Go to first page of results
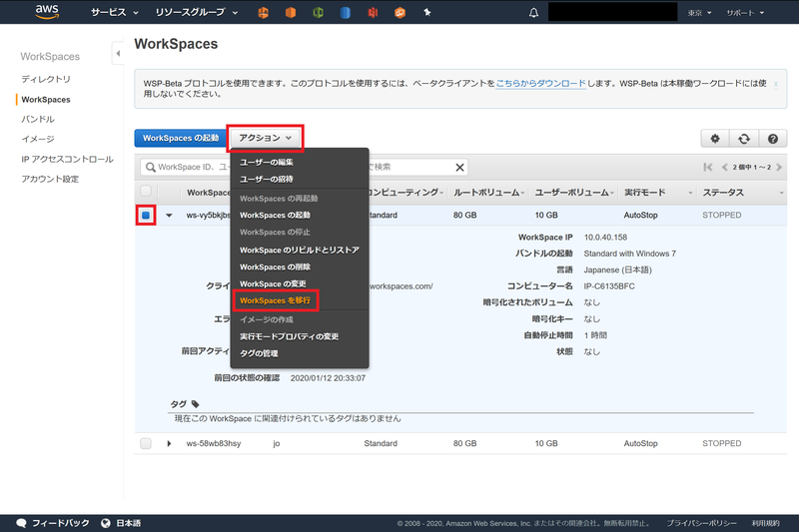799x532 pixels. (x=708, y=167)
